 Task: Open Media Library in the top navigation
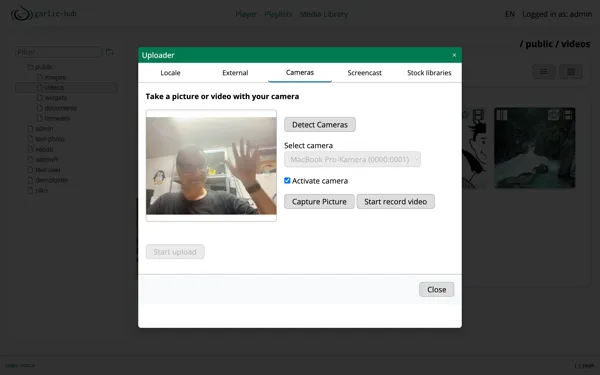[324, 14]
